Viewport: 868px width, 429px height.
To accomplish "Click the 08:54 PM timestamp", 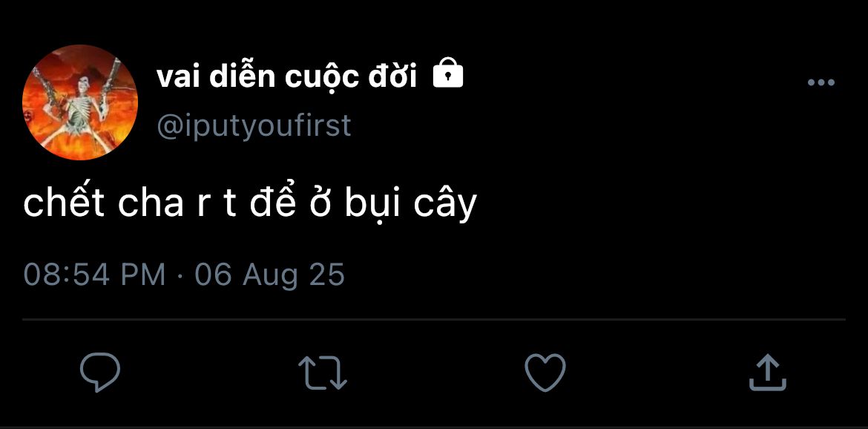I will (x=95, y=275).
